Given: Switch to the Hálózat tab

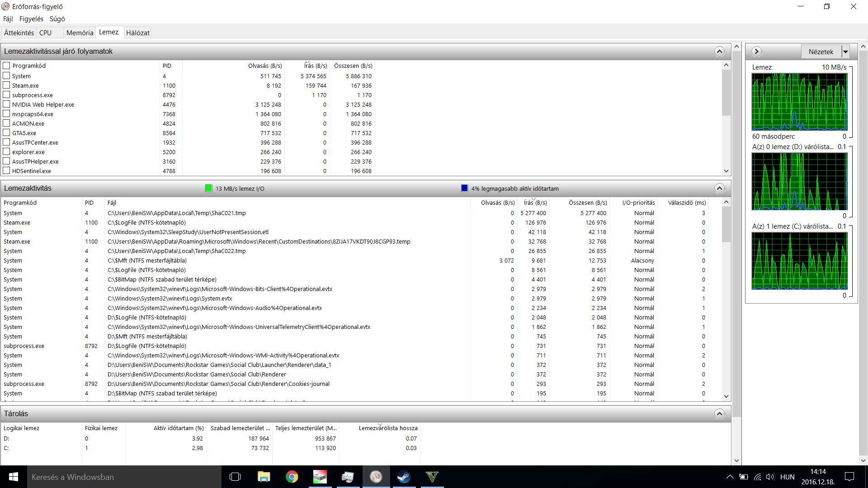Looking at the screenshot, I should coord(138,33).
